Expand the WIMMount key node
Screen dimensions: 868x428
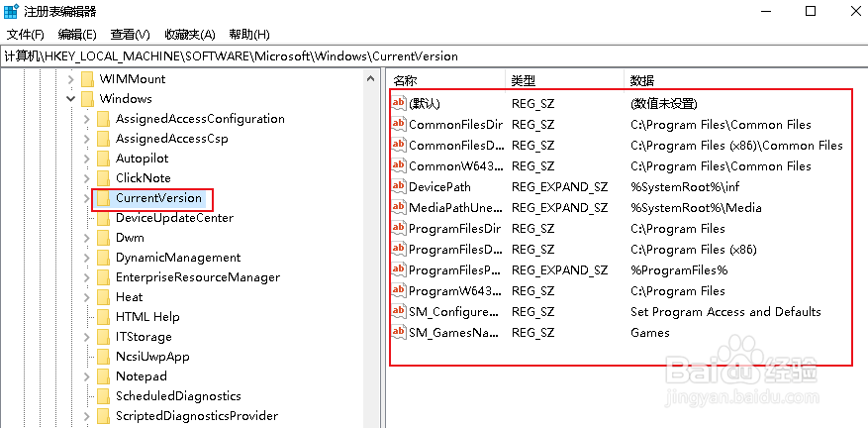[x=71, y=79]
